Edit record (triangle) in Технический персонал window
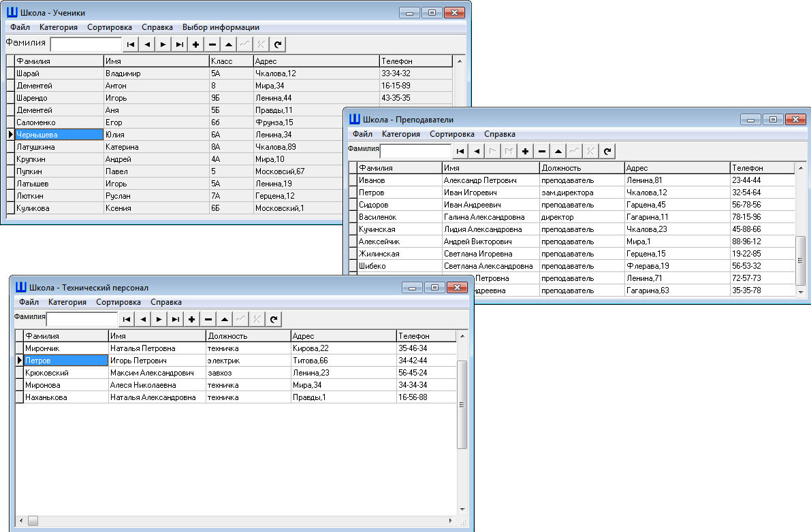The image size is (811, 532). coord(224,319)
